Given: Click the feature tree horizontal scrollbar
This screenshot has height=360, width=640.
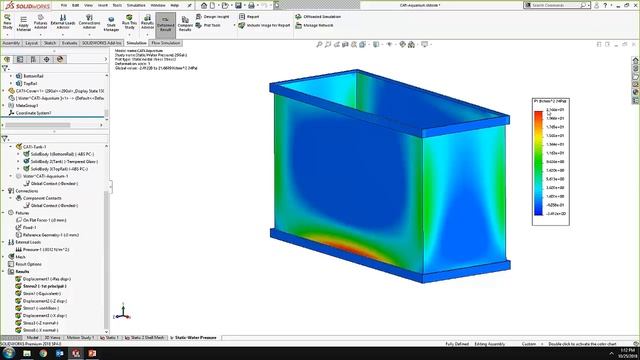Looking at the screenshot, I should click(x=38, y=125).
